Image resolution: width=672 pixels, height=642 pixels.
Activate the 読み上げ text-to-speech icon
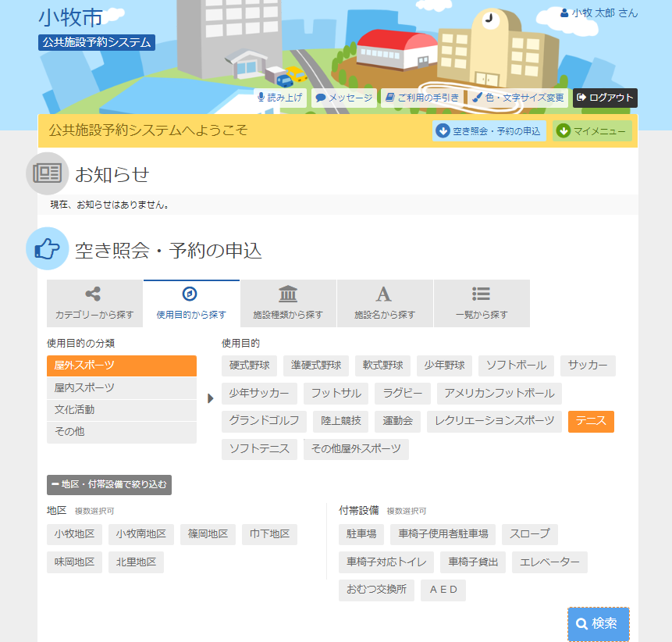click(x=261, y=97)
